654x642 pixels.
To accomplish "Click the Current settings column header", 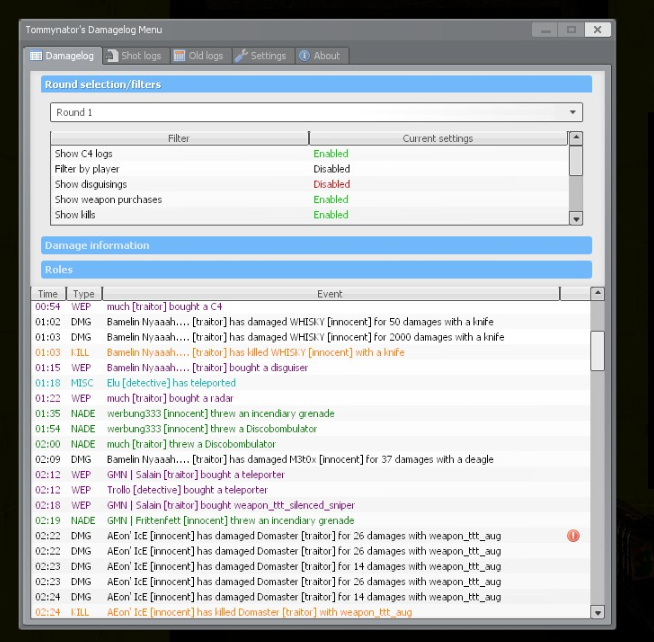I will pyautogui.click(x=438, y=138).
